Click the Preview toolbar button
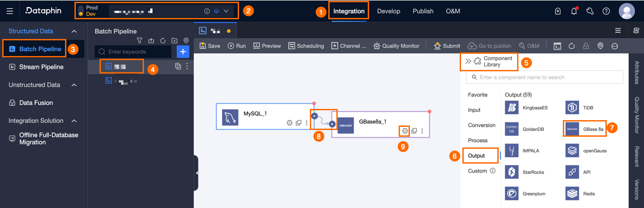This screenshot has height=208, width=644. click(267, 46)
